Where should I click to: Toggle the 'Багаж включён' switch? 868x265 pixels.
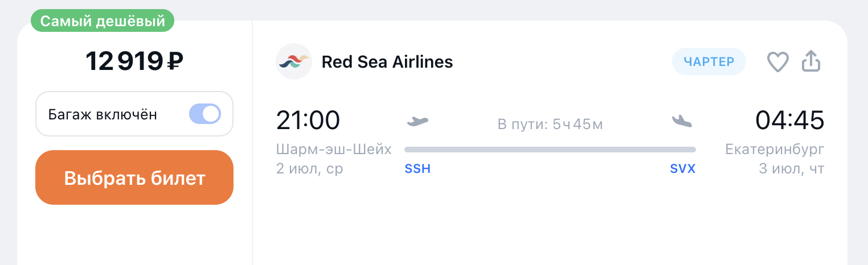(204, 114)
